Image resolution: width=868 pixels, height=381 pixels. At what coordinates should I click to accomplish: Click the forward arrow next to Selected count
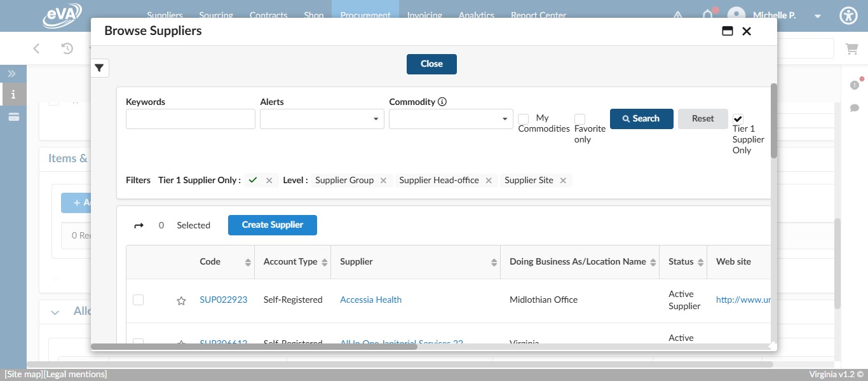[x=139, y=225]
